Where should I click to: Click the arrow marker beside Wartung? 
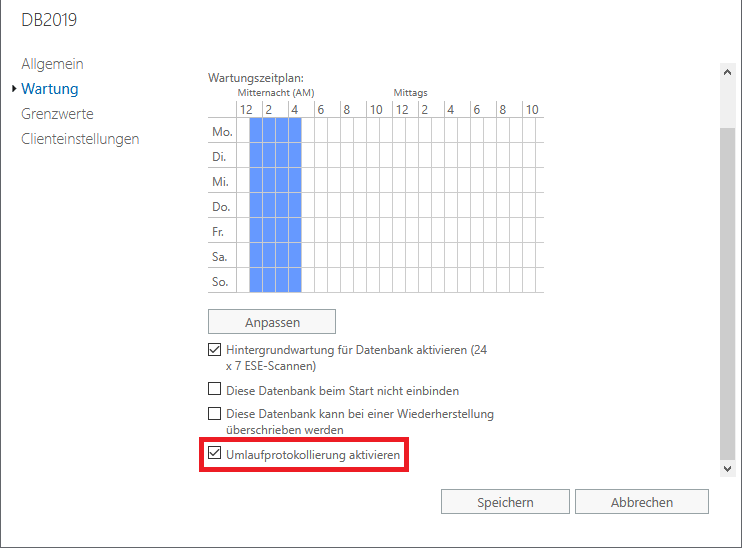coord(13,89)
